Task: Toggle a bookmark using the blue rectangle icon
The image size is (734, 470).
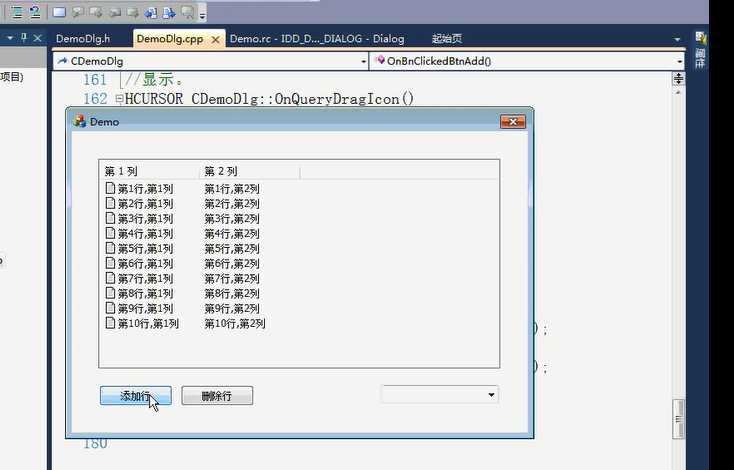Action: tap(59, 12)
